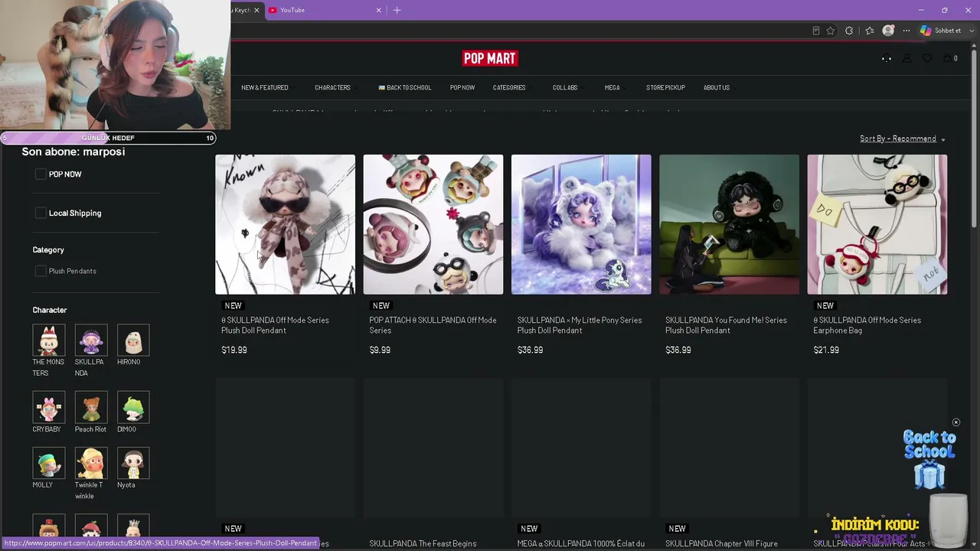View My Little Pony plush thumbnail

(581, 224)
